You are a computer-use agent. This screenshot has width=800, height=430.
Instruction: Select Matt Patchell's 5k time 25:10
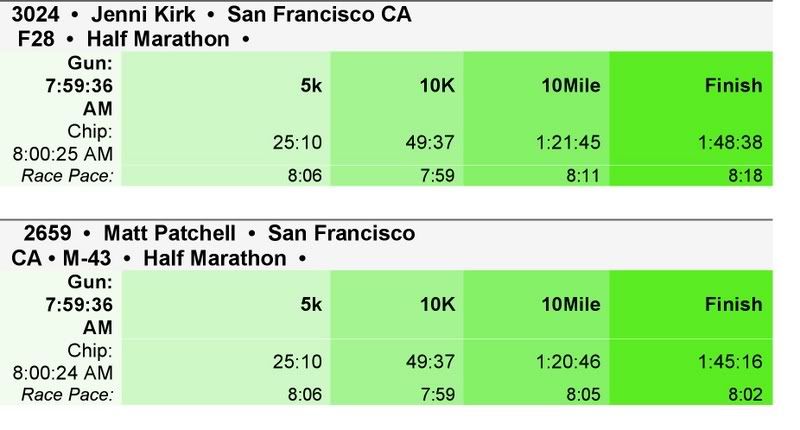click(x=297, y=362)
